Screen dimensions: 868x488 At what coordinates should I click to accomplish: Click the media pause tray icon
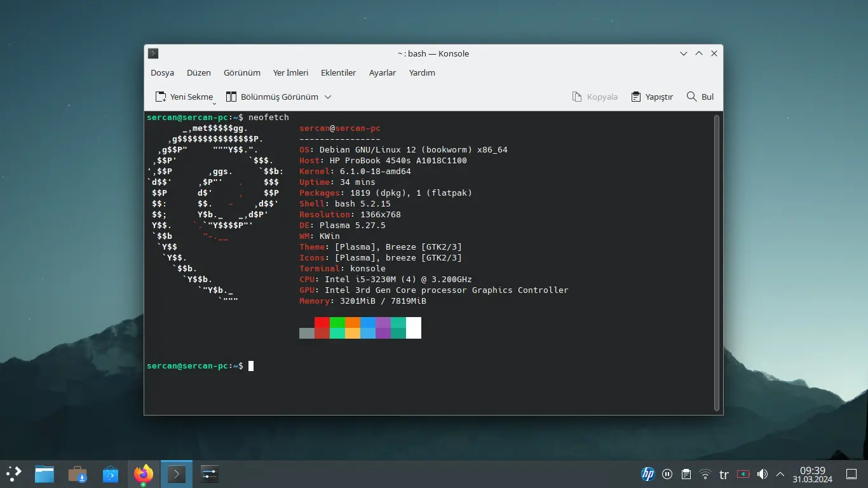(667, 474)
